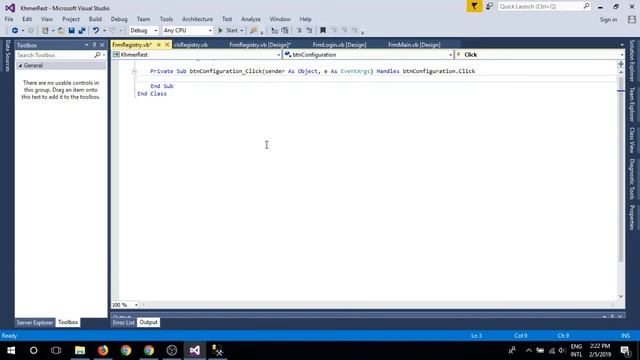Open the Architecture menu
The width and height of the screenshot is (640, 360).
pyautogui.click(x=197, y=19)
